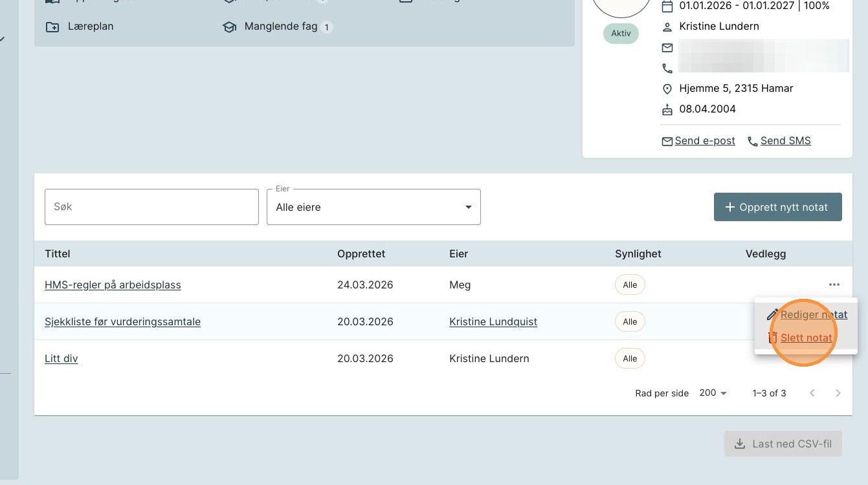Select Rediger notat from the context menu
Image resolution: width=868 pixels, height=485 pixels.
[814, 315]
